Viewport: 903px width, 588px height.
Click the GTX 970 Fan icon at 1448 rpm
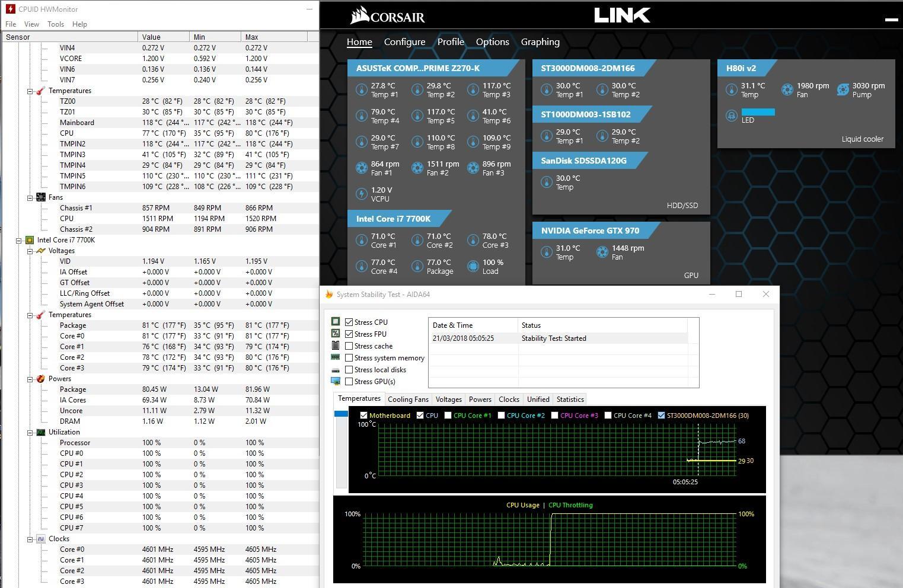point(602,253)
